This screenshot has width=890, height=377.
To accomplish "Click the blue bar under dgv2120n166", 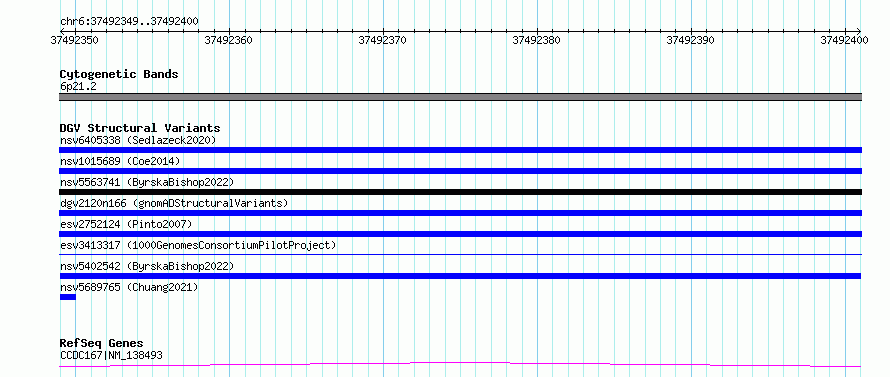I will point(460,213).
